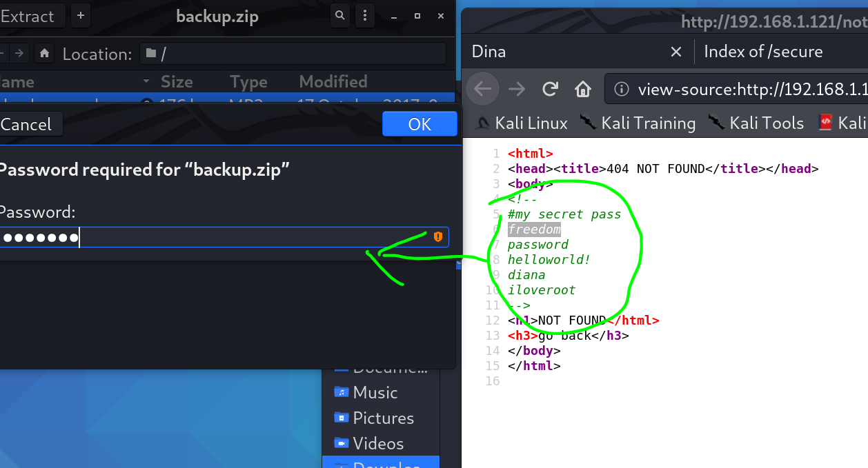Close the Dina browser tab
868x468 pixels.
pos(676,52)
